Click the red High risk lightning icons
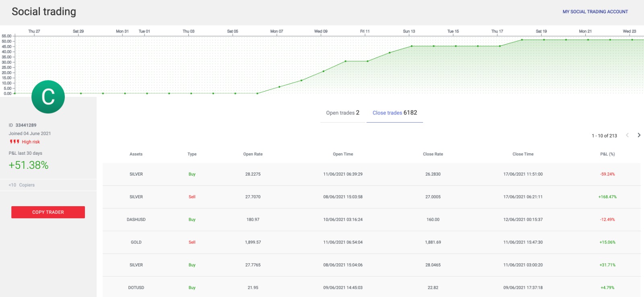 pyautogui.click(x=14, y=142)
